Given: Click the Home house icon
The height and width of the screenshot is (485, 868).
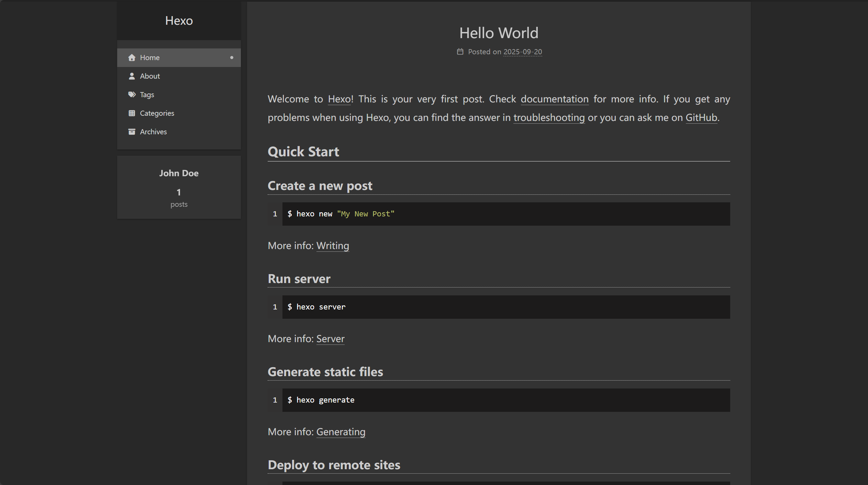Looking at the screenshot, I should (132, 58).
